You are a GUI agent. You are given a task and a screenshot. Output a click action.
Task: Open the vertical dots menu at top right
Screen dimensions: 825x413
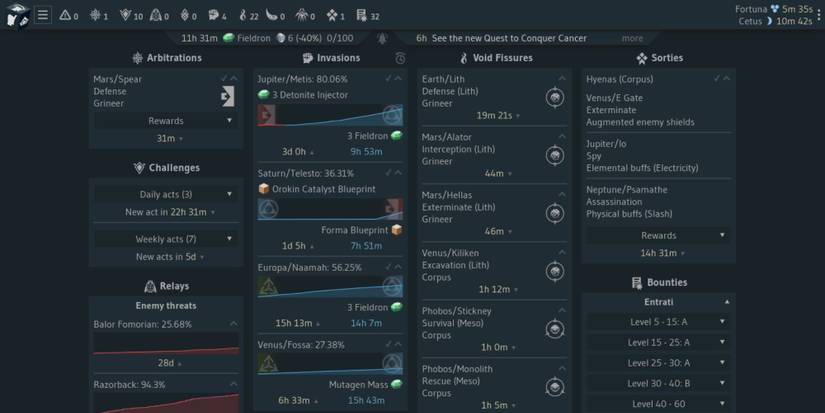click(819, 16)
